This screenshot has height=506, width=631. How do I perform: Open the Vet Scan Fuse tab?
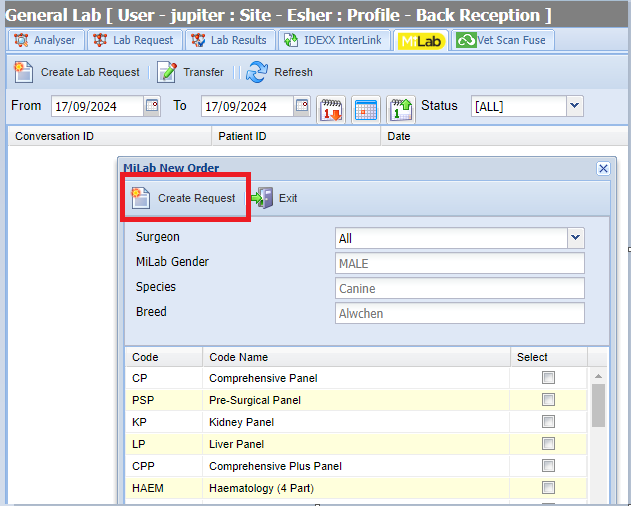click(502, 40)
